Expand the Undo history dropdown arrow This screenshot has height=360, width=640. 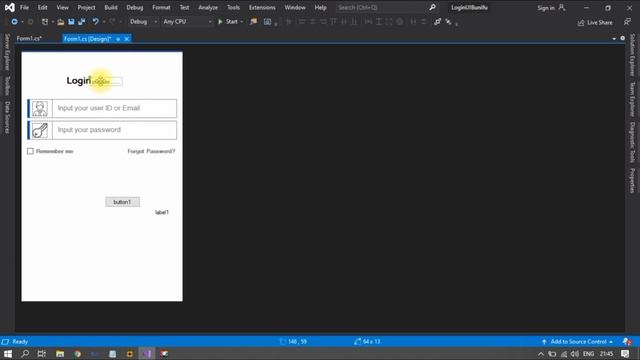pos(104,22)
